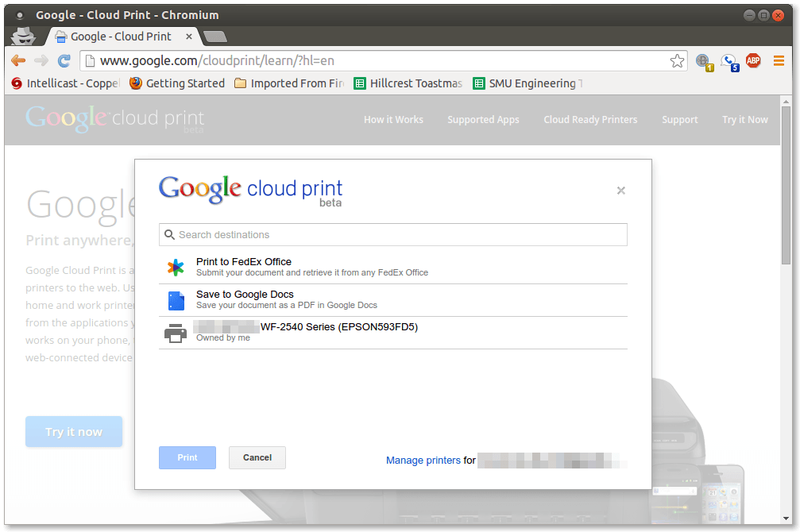Select the Epson printer icon in the list

pyautogui.click(x=176, y=333)
